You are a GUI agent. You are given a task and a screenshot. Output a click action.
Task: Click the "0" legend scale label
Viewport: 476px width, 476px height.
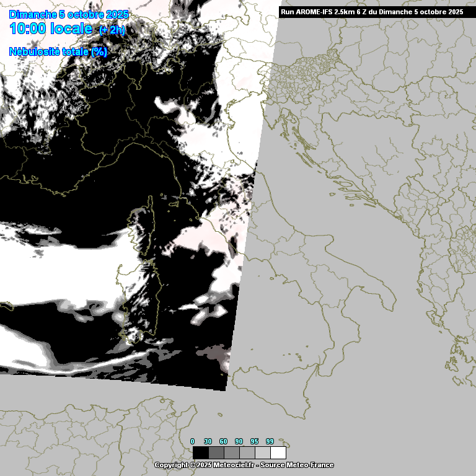[192, 441]
